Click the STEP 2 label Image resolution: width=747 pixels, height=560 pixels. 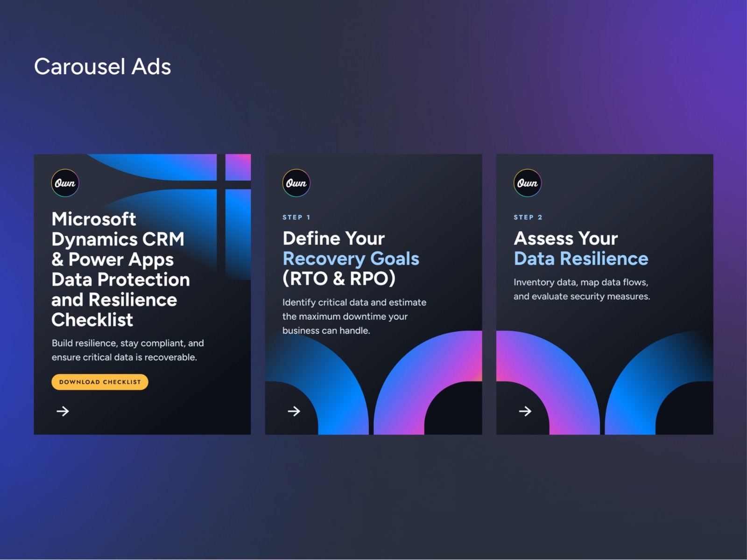coord(528,217)
